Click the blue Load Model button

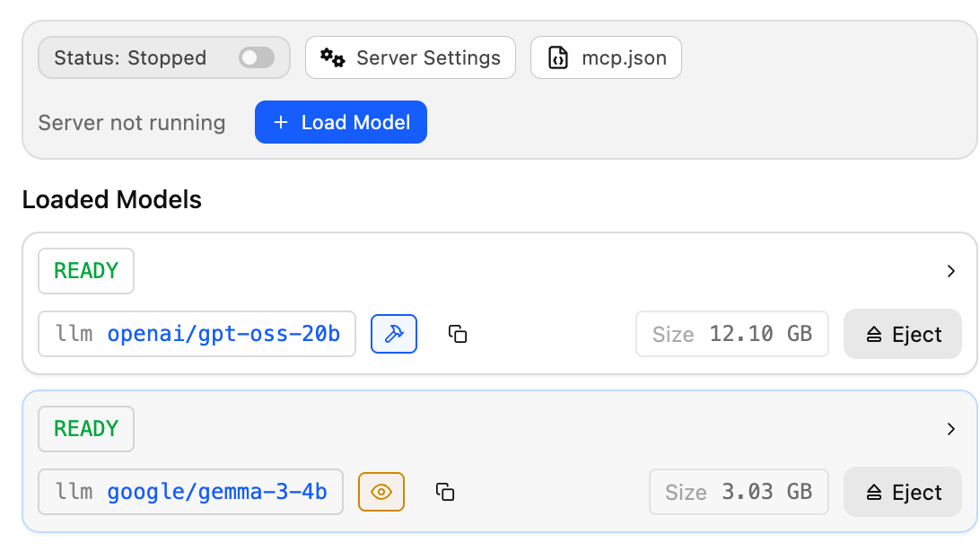[x=340, y=122]
